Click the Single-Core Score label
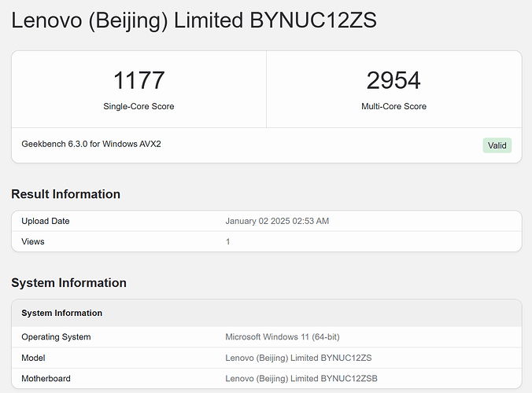 click(x=139, y=106)
